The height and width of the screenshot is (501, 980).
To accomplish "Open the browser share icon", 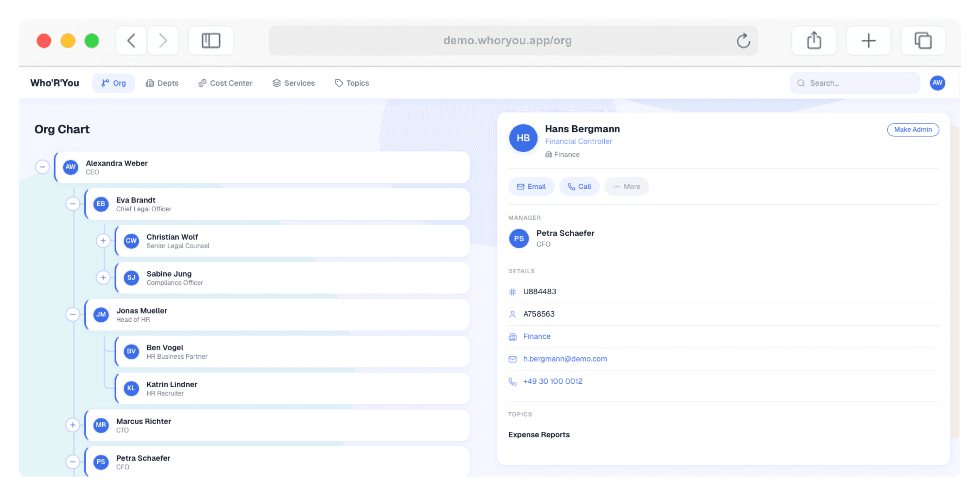I will coord(814,40).
